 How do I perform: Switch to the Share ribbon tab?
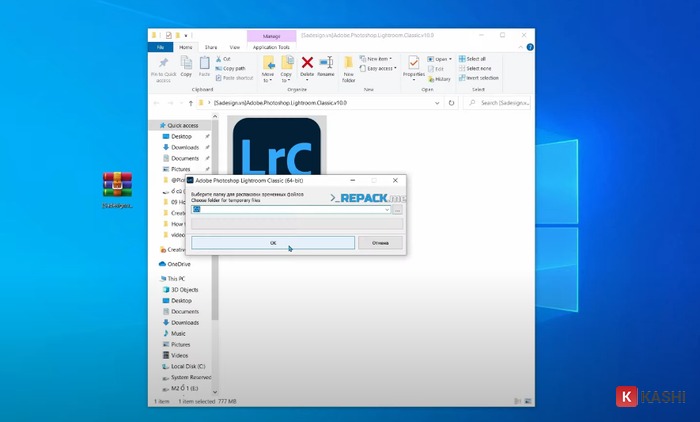[x=211, y=47]
